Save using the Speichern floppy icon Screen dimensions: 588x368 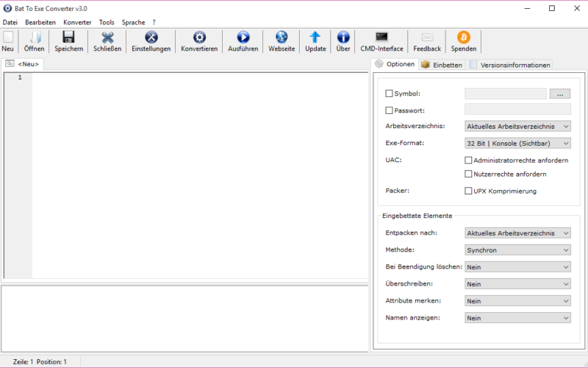(68, 38)
